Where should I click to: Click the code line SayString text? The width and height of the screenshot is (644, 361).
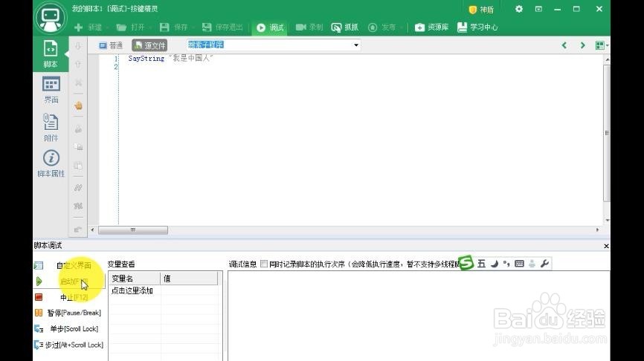pos(171,59)
